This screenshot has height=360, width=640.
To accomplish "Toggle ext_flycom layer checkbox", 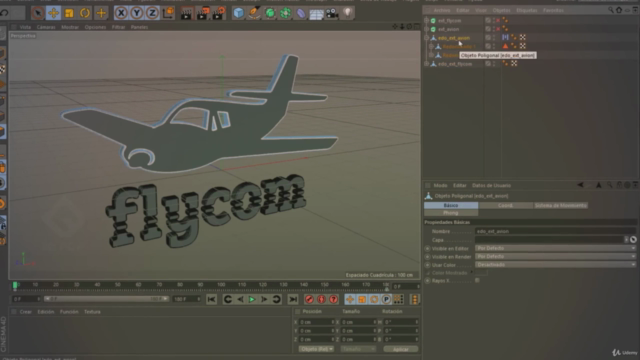I will (488, 20).
